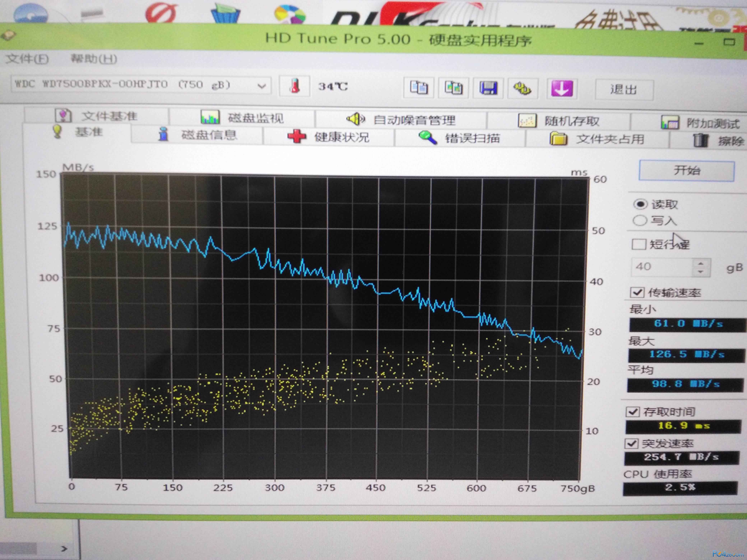Click the short stroke gB value field
This screenshot has width=747, height=560.
662,267
